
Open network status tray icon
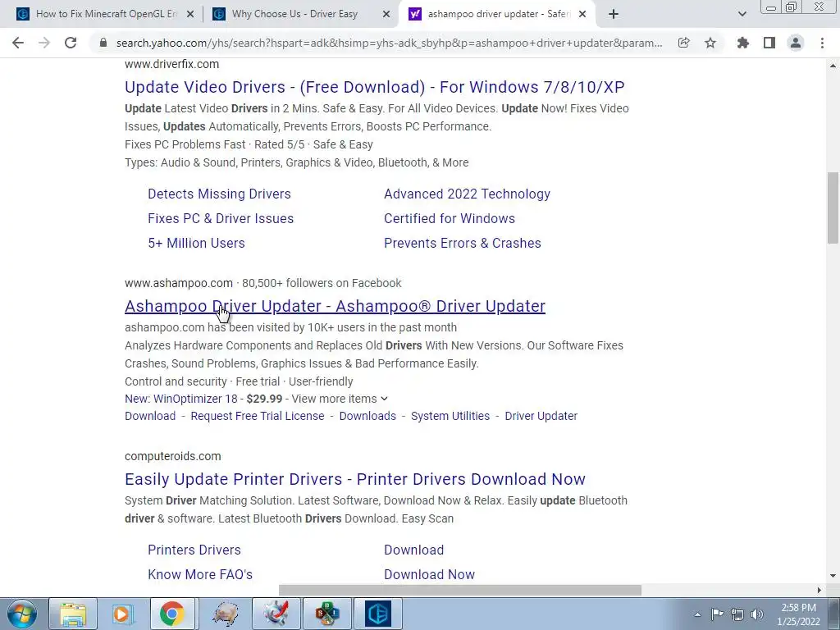tap(737, 614)
